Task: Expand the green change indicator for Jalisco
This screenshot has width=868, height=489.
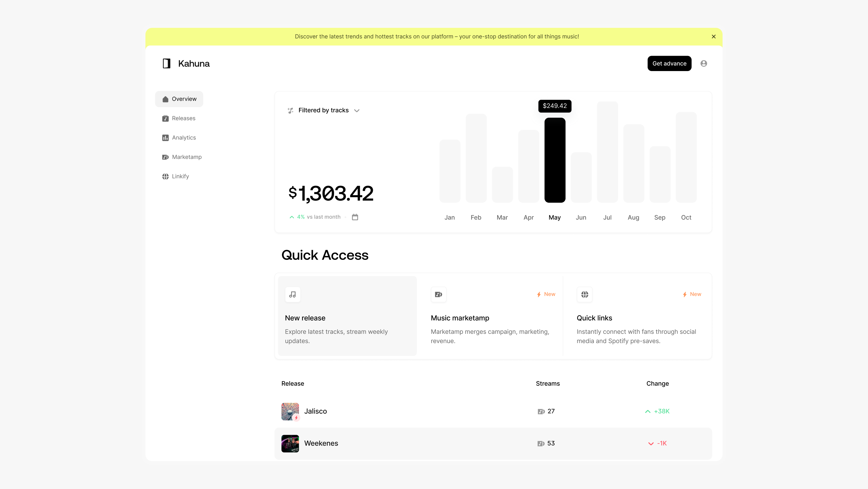Action: coord(647,412)
